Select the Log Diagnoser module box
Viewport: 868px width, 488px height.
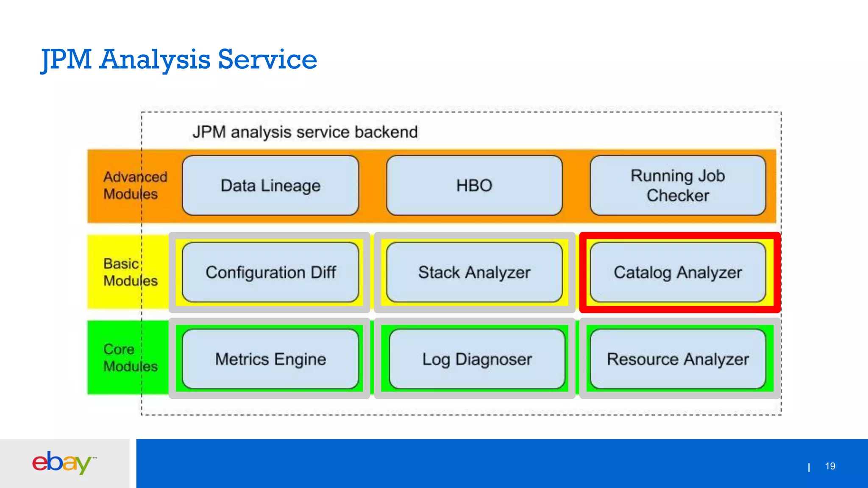[x=477, y=359]
